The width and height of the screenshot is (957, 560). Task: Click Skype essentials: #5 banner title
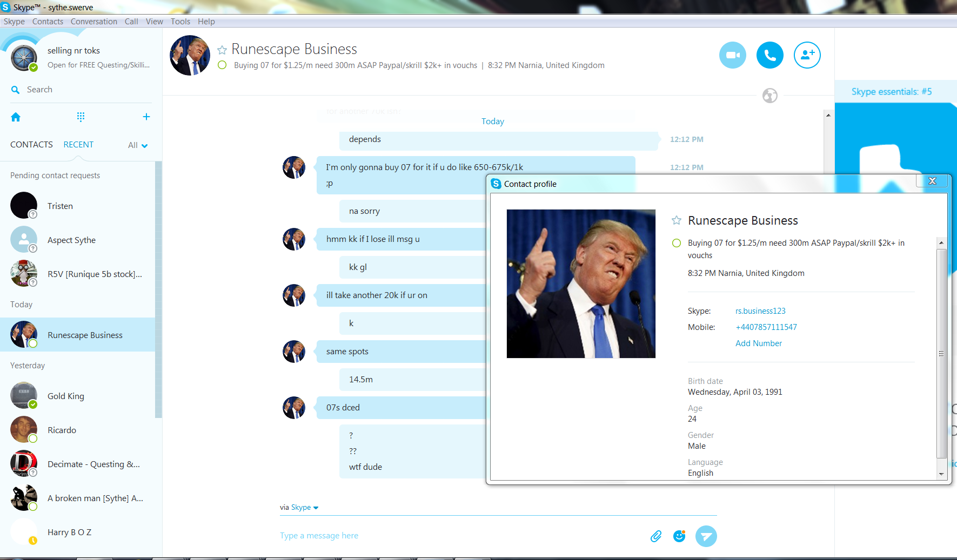pyautogui.click(x=892, y=92)
